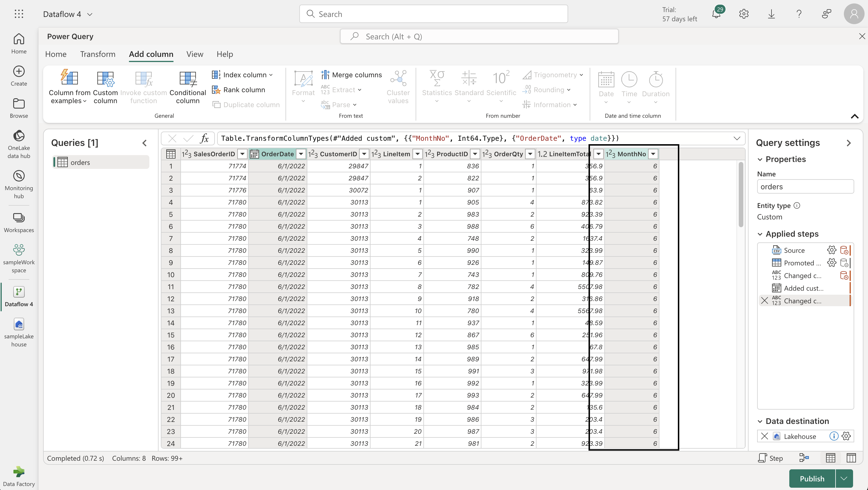Click Rank column in the ribbon
Image resolution: width=868 pixels, height=490 pixels.
[x=239, y=90]
